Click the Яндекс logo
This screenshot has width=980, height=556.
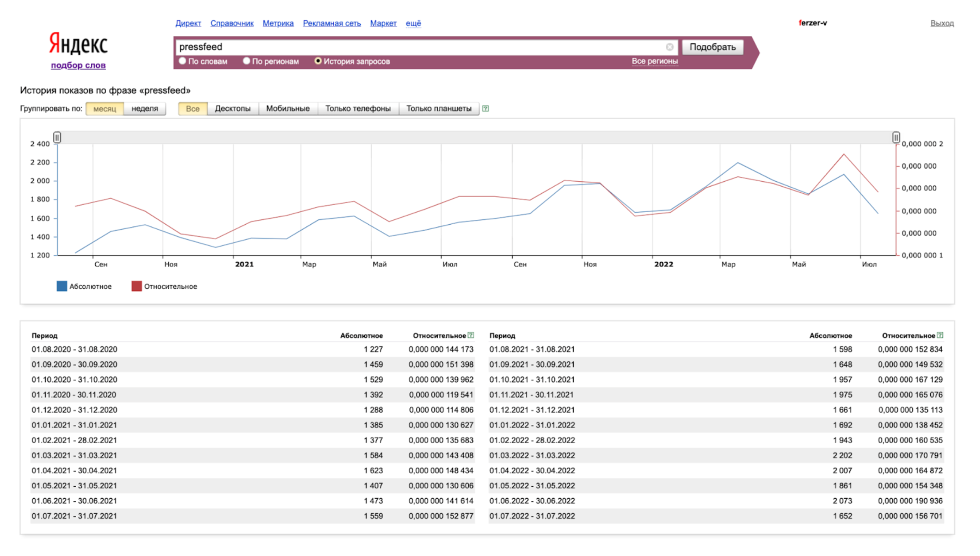click(x=78, y=44)
